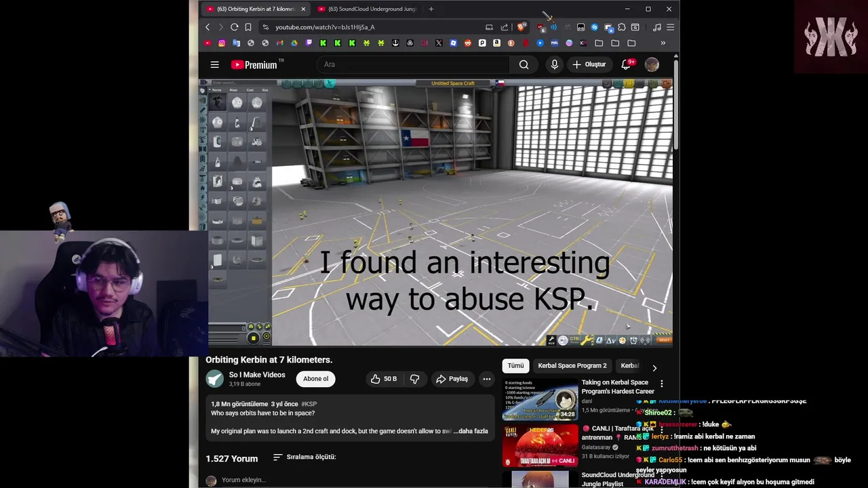Open Brave Shields lion icon
Image resolution: width=868 pixels, height=488 pixels.
click(x=521, y=27)
